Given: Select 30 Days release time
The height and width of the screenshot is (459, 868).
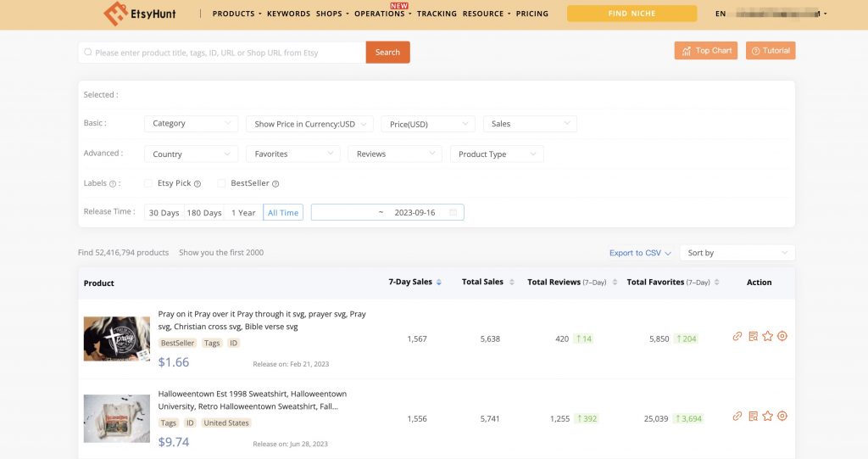Looking at the screenshot, I should click(x=164, y=212).
